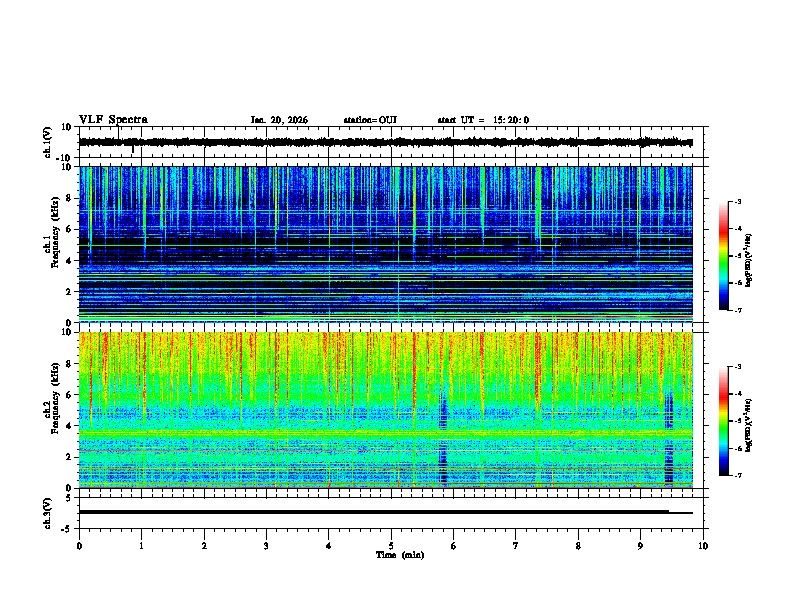Click time axis tick label "4"
This screenshot has width=792, height=612.
[329, 546]
